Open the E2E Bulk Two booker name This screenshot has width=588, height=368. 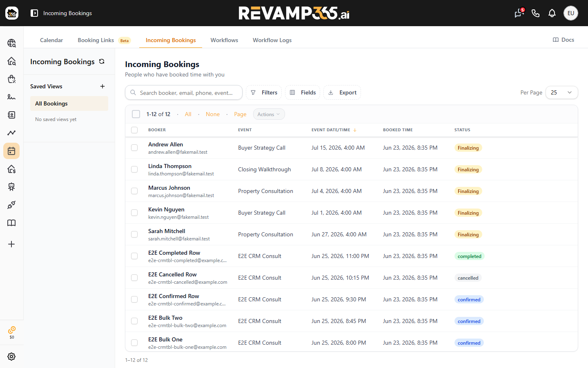tap(165, 318)
